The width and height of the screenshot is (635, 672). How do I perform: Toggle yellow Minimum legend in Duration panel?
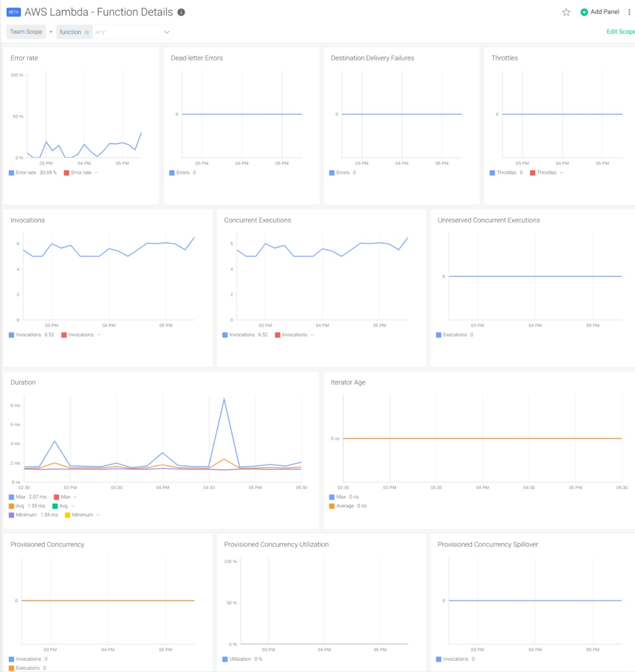coord(82,515)
